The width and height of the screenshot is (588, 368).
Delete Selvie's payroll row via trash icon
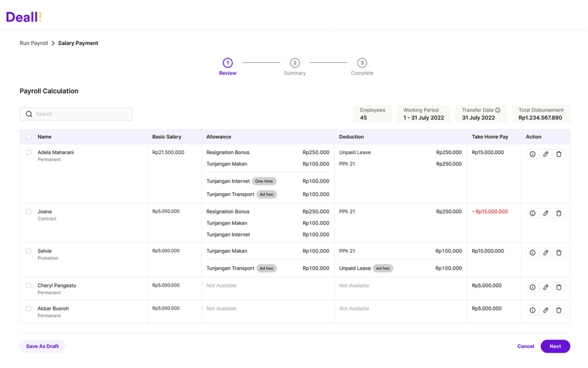tap(559, 252)
